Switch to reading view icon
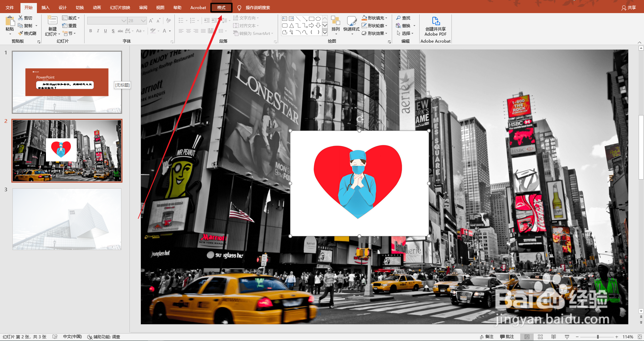Image resolution: width=644 pixels, height=341 pixels. tap(553, 337)
